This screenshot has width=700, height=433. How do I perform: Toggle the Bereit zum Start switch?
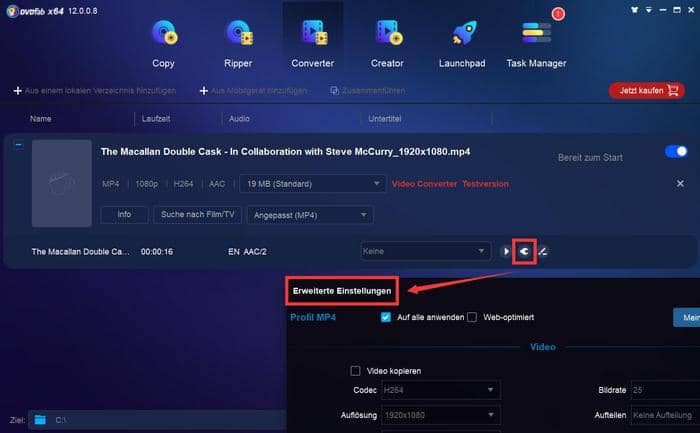[676, 152]
